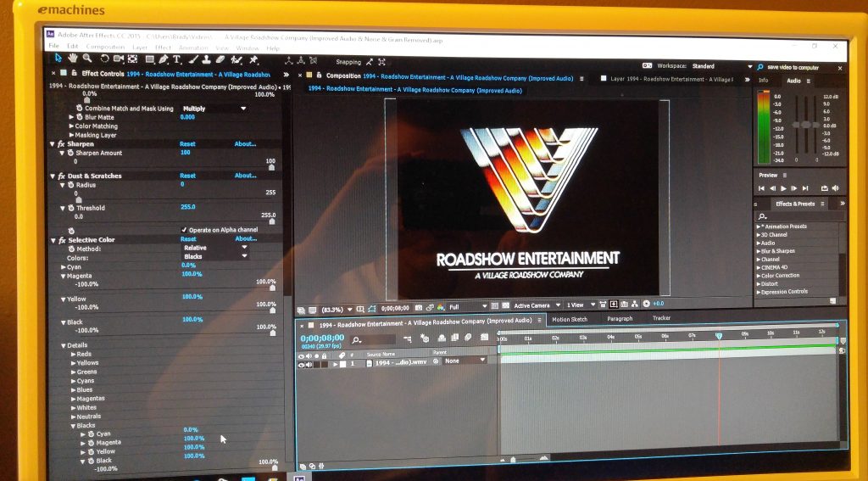
Task: Open the 1 View layout dropdown
Action: point(581,305)
